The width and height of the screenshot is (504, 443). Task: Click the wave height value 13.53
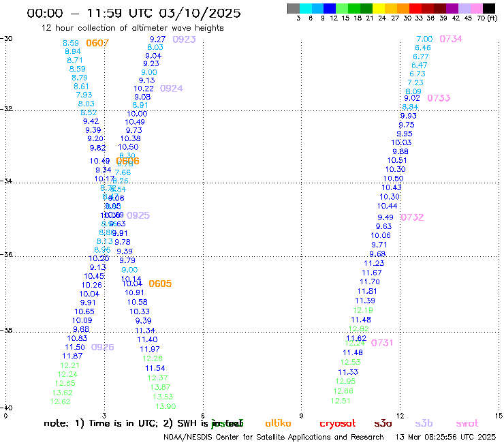[x=163, y=397]
